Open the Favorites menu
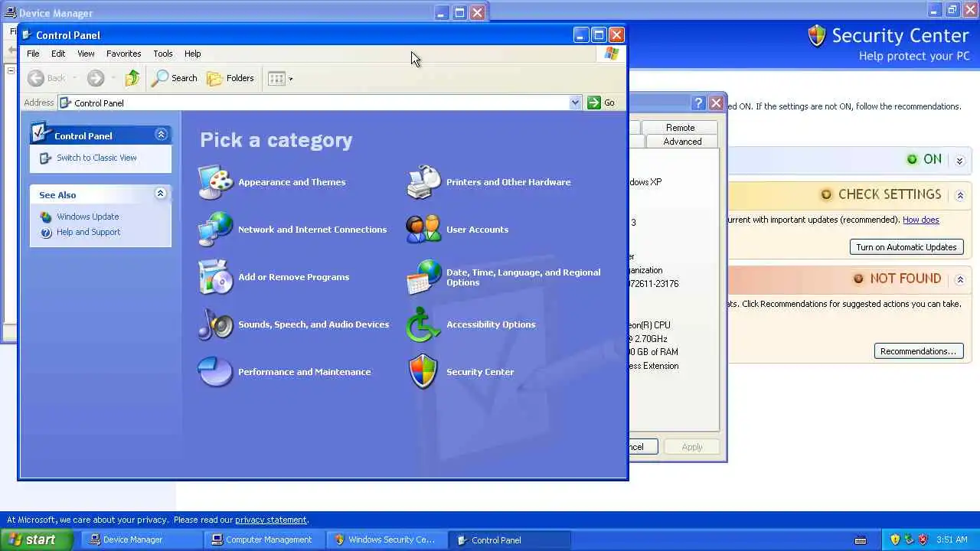This screenshot has height=551, width=980. pyautogui.click(x=123, y=54)
